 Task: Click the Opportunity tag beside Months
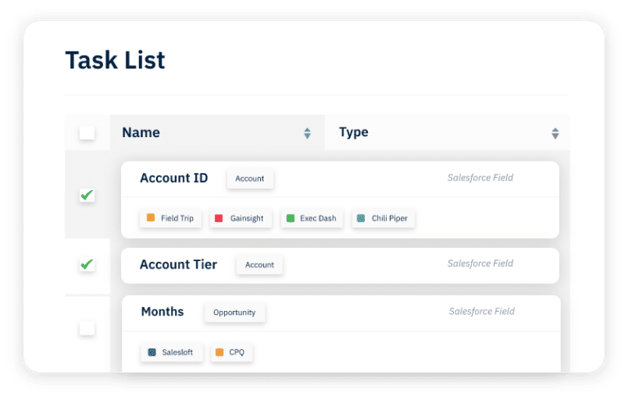click(x=234, y=312)
